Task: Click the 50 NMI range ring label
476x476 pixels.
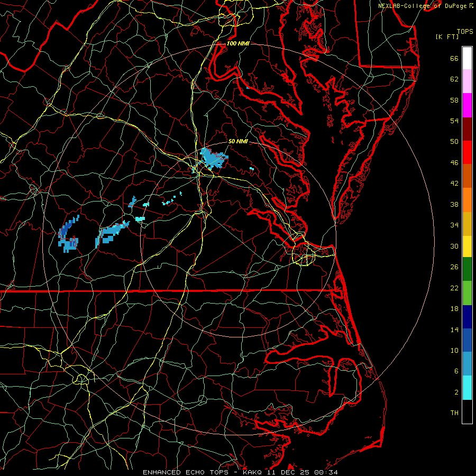Action: (x=238, y=141)
